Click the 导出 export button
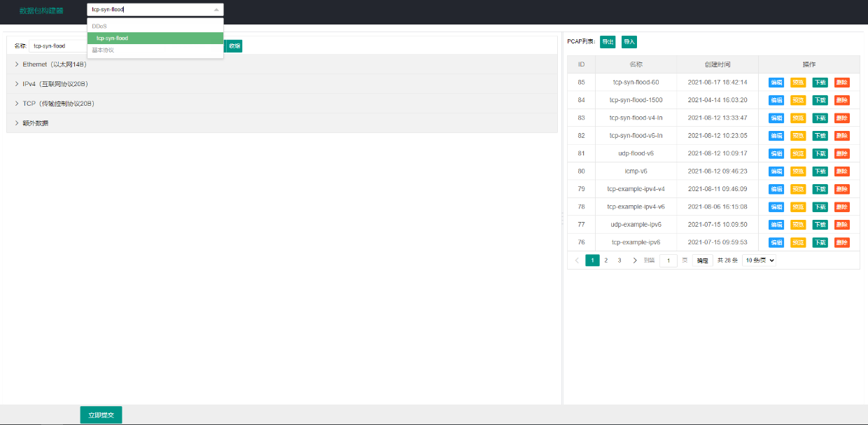 tap(608, 42)
